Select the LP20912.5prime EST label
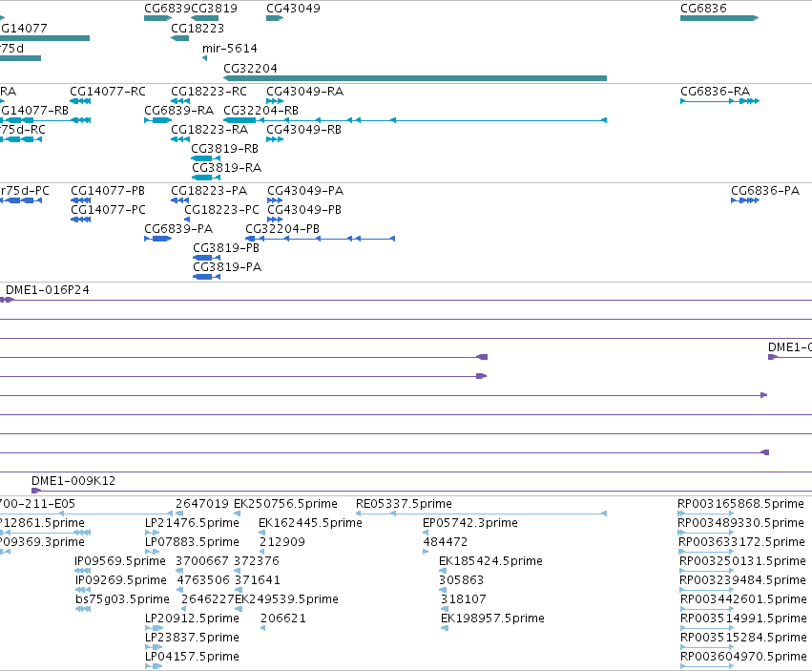 (x=192, y=619)
